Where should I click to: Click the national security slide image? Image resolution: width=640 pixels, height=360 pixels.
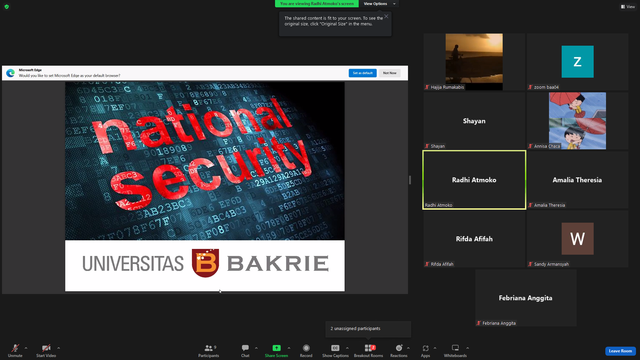(205, 160)
